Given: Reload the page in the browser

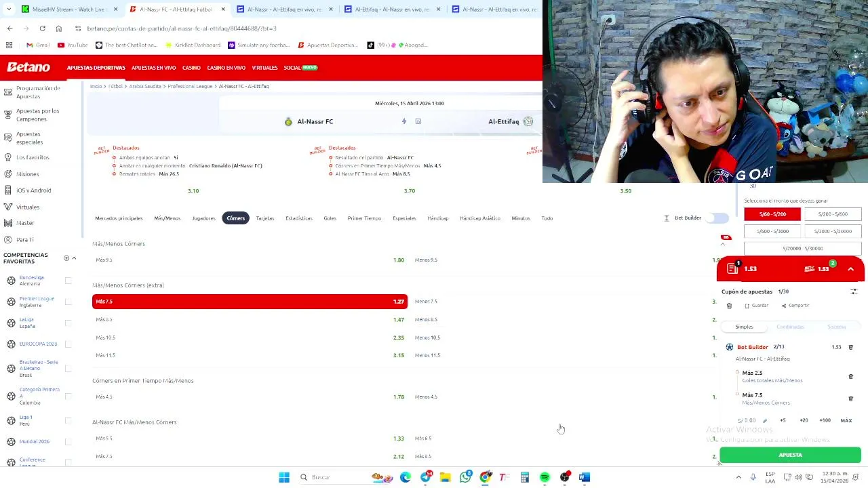Looking at the screenshot, I should (x=42, y=28).
